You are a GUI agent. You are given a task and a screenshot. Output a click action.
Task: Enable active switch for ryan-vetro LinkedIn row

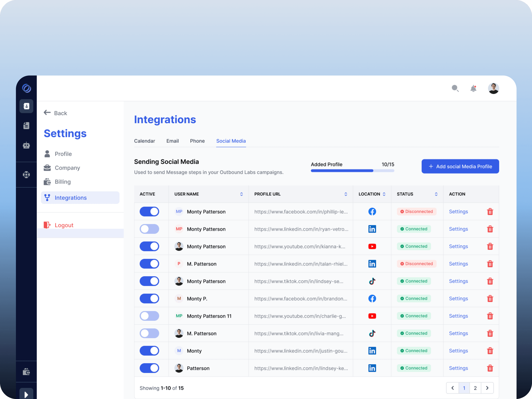[x=149, y=229]
